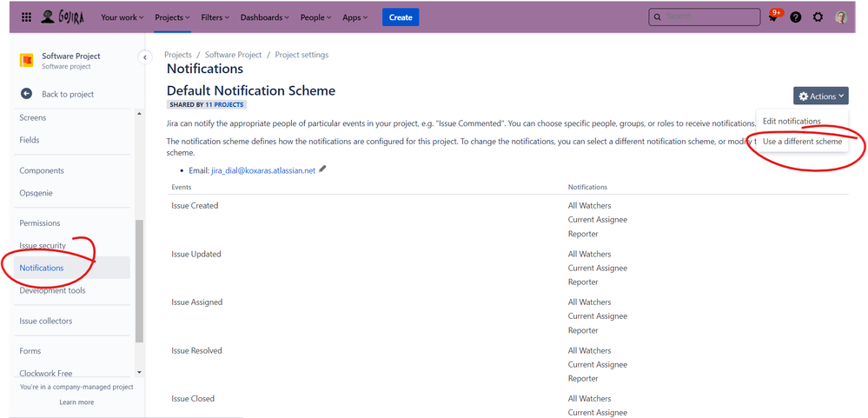This screenshot has width=868, height=418.
Task: Click the sidebar scrollbar thumb
Action: click(139, 281)
